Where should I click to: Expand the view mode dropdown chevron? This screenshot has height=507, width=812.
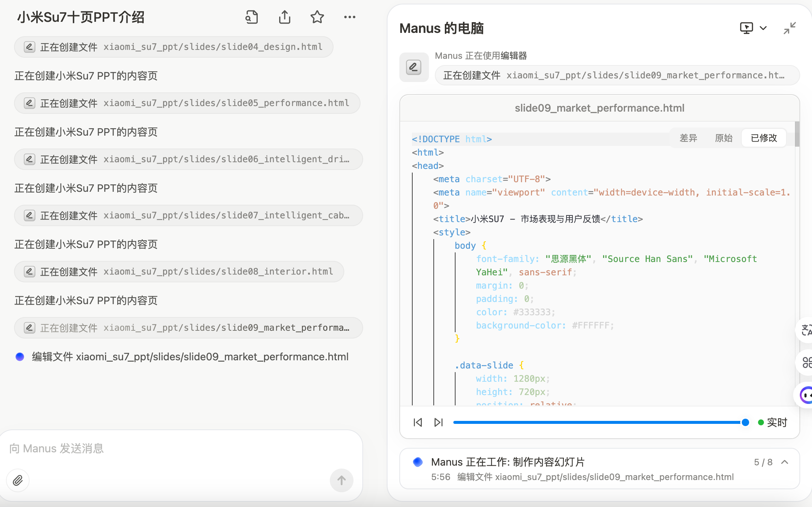pos(763,28)
